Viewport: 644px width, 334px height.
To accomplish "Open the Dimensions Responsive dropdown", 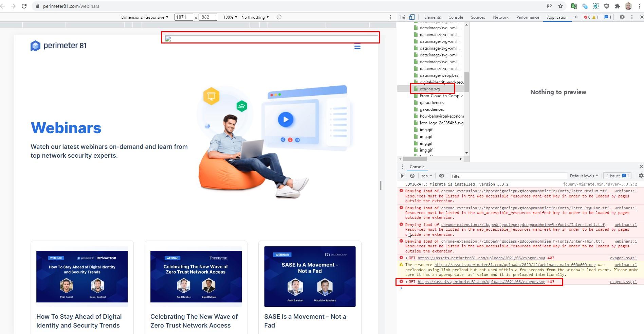I will click(x=145, y=17).
